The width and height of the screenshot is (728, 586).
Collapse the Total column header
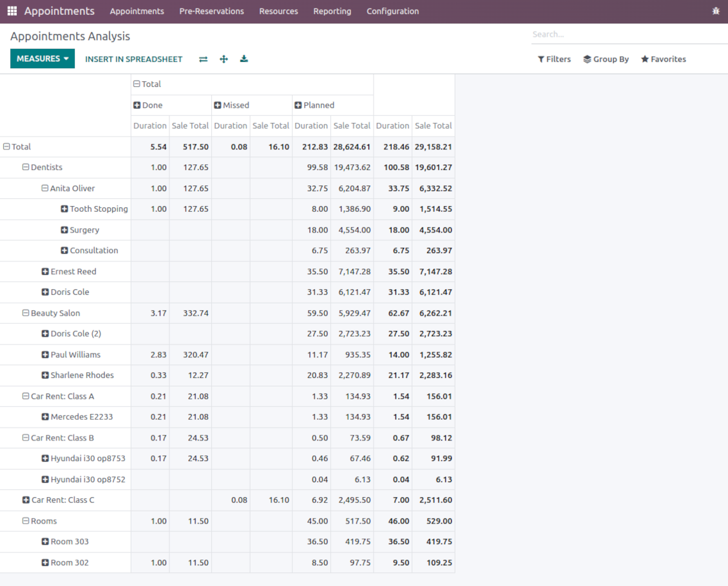(147, 84)
